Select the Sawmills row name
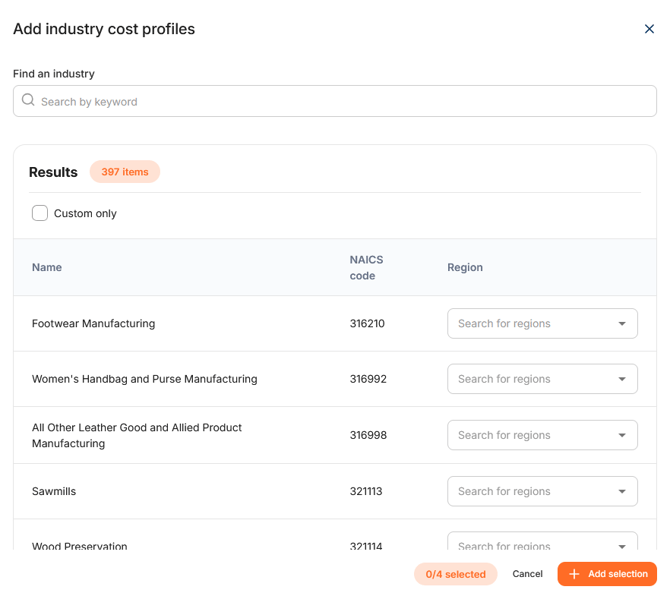The height and width of the screenshot is (596, 670). tap(54, 491)
